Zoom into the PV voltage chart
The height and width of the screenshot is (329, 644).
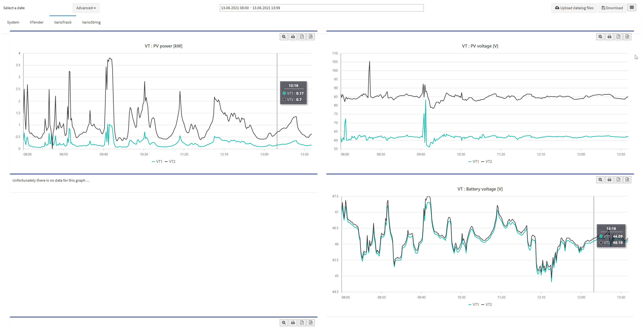pyautogui.click(x=600, y=37)
